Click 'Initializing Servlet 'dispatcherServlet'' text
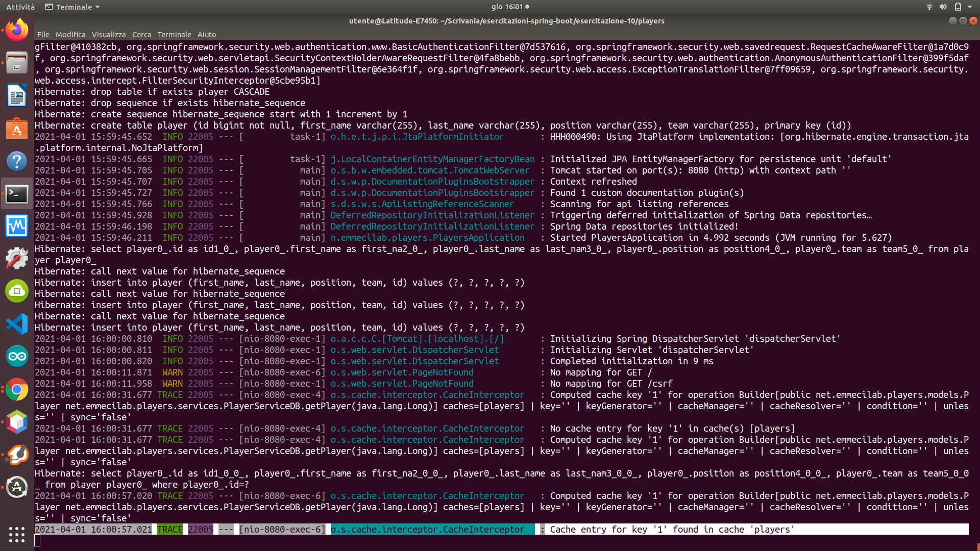This screenshot has width=980, height=551. (652, 350)
